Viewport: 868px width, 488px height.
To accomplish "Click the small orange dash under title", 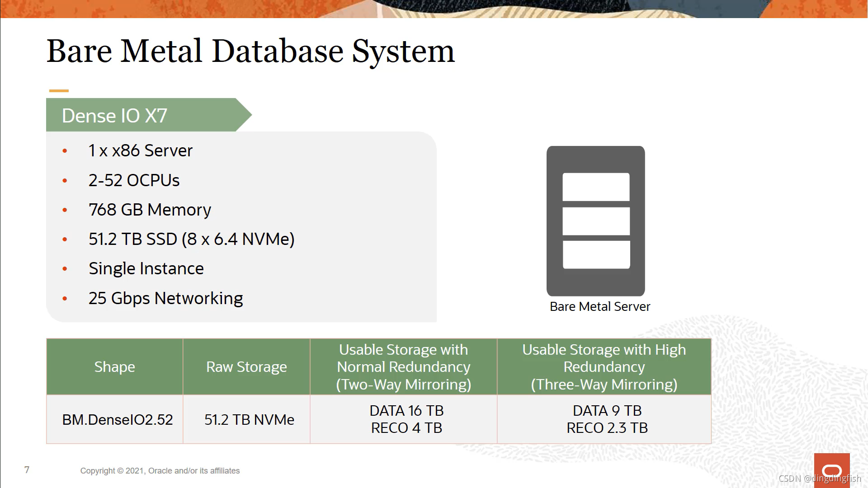I will pos(59,91).
